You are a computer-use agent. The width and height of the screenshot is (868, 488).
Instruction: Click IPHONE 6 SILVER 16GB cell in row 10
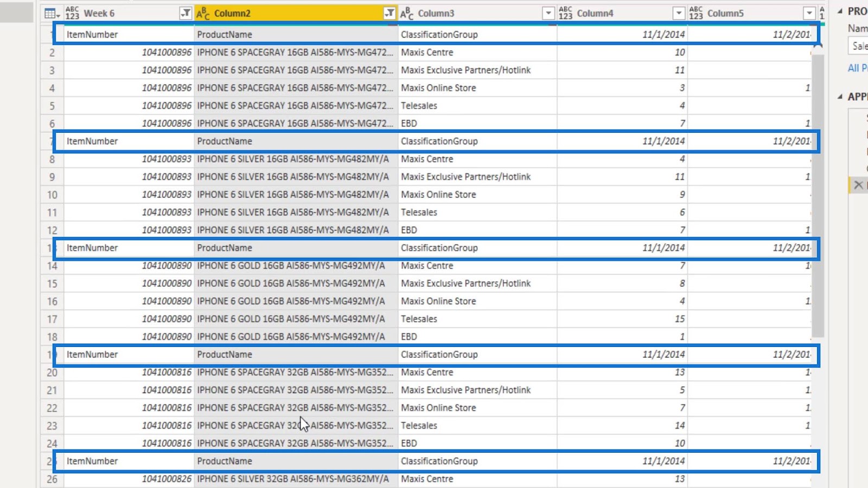point(296,195)
